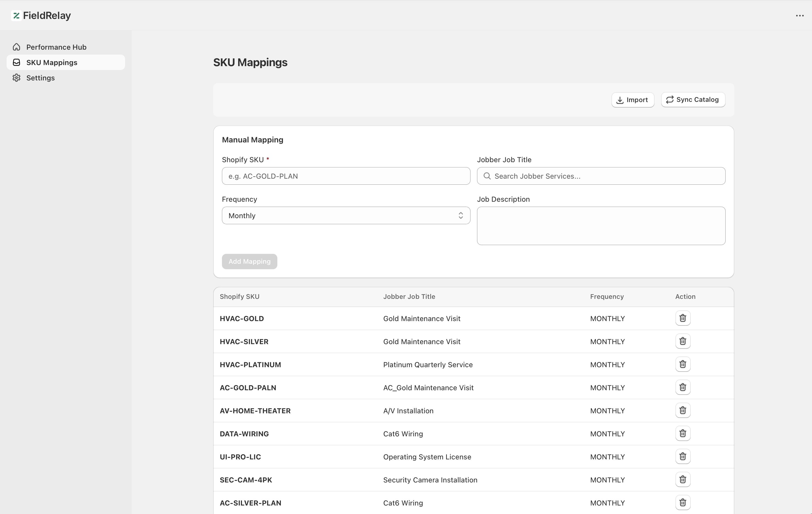
Task: Open the Monthly frequency dropdown
Action: point(346,215)
